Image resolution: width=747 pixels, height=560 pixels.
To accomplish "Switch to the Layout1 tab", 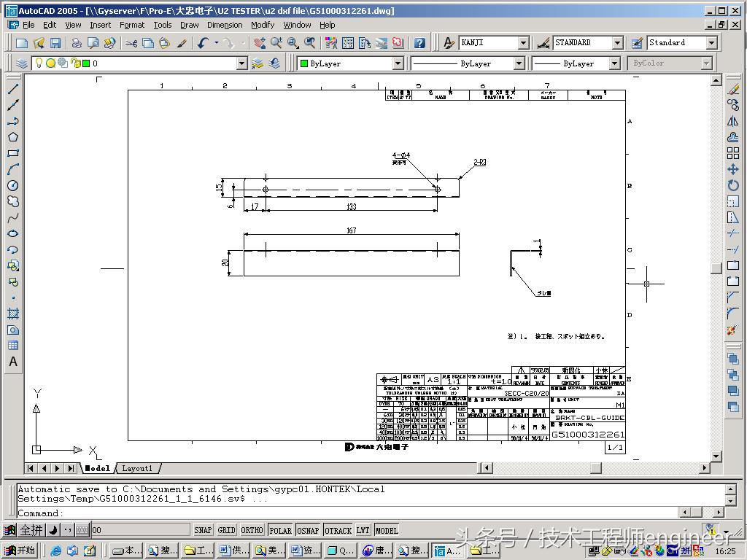I will click(x=137, y=468).
